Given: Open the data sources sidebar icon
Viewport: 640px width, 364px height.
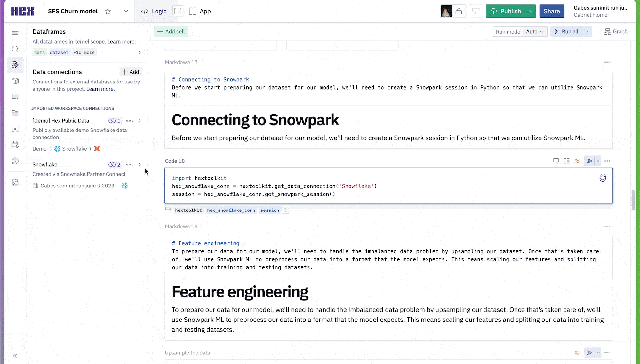Looking at the screenshot, I should pyautogui.click(x=15, y=65).
